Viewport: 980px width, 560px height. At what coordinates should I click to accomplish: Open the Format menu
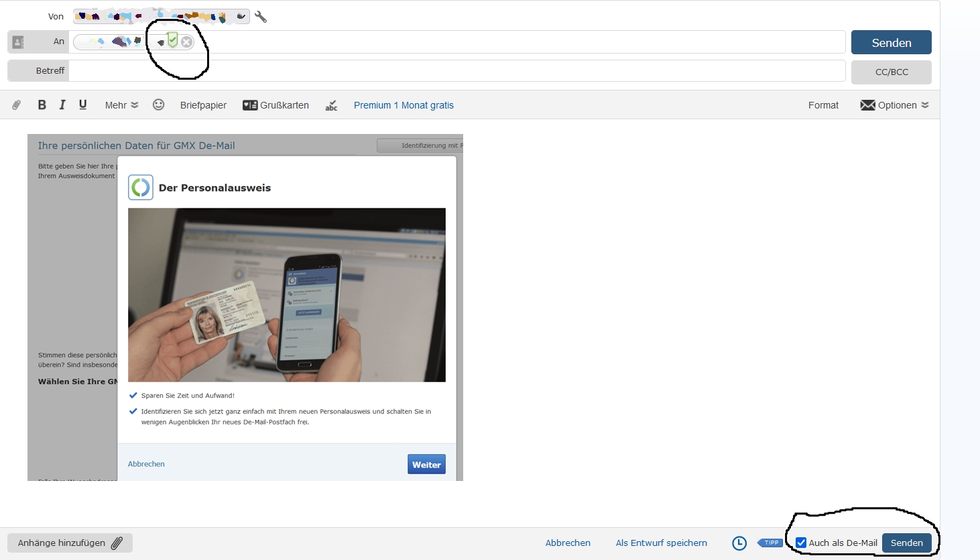click(823, 105)
